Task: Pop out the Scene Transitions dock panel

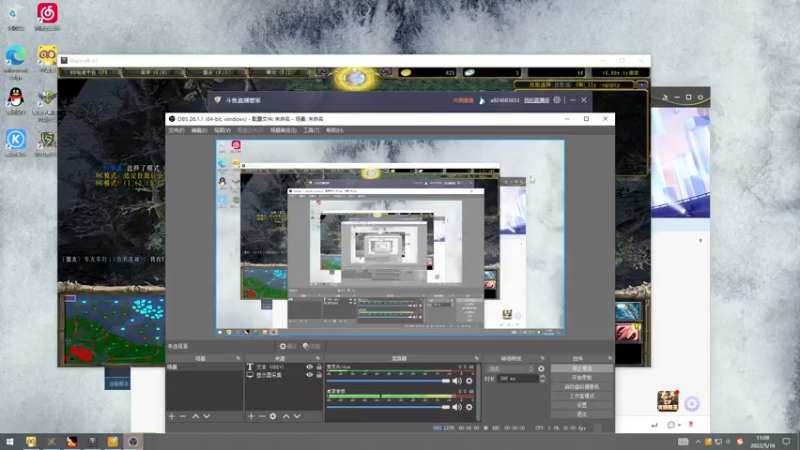Action: 542,358
